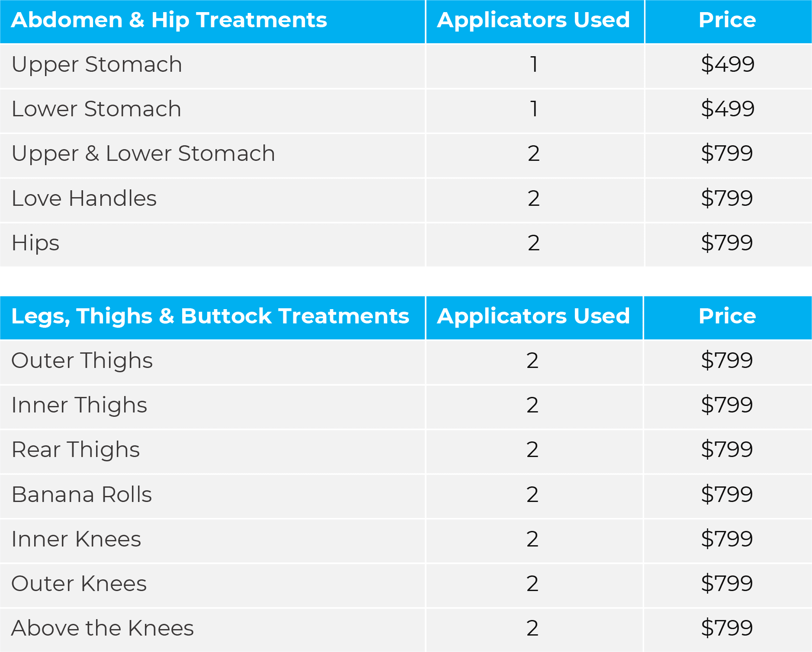Click the Outer Knees treatment name
The image size is (812, 652).
tap(79, 584)
